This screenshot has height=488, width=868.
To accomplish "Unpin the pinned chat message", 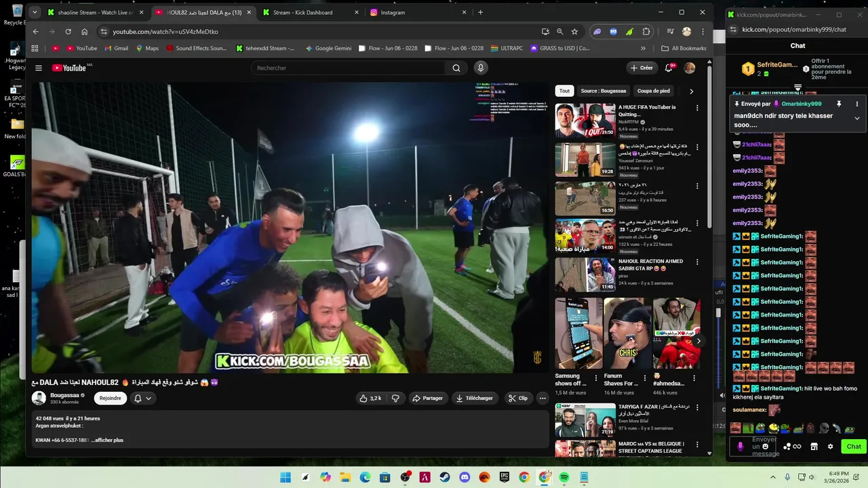I will pos(839,104).
